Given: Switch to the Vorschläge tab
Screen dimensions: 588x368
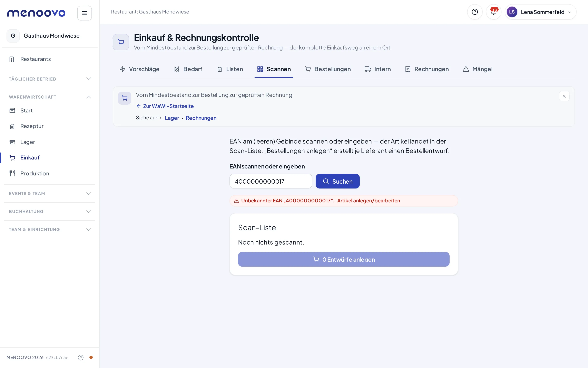Looking at the screenshot, I should click(139, 69).
